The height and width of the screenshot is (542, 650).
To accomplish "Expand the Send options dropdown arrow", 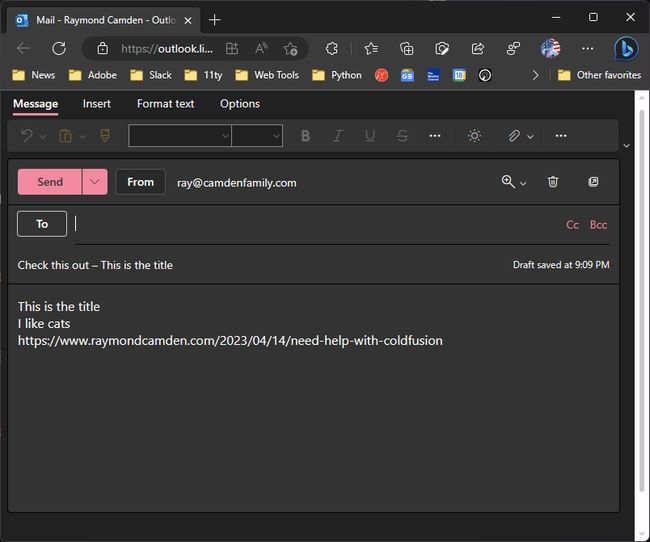I will pos(95,182).
